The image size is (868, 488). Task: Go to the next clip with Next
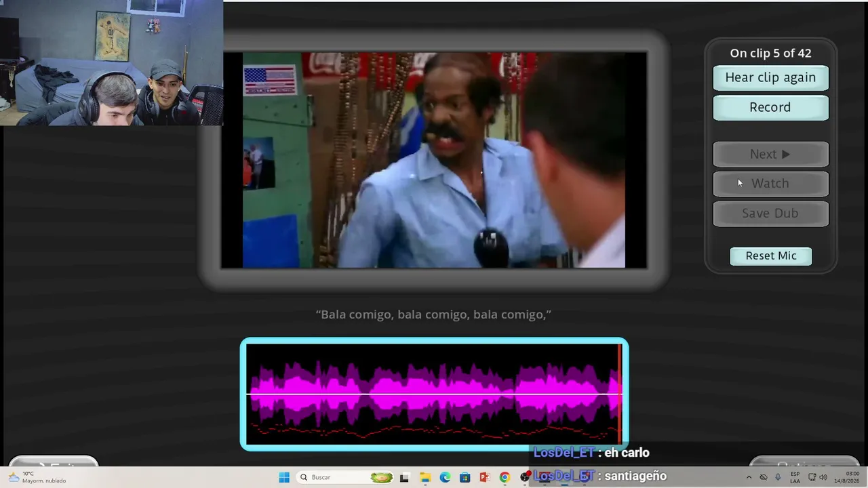pos(770,154)
